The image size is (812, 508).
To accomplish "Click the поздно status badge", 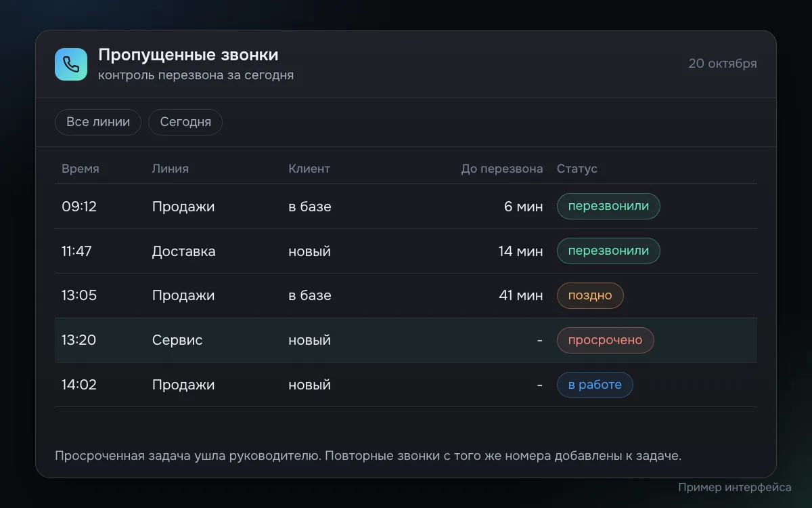I will click(x=590, y=296).
